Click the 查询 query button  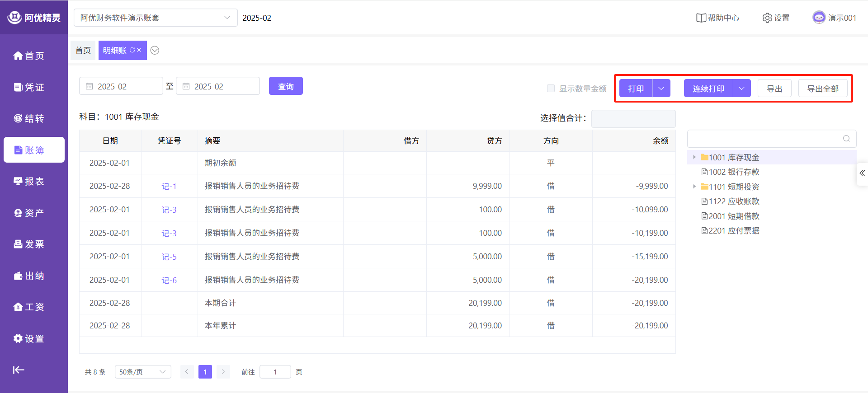[x=286, y=86]
